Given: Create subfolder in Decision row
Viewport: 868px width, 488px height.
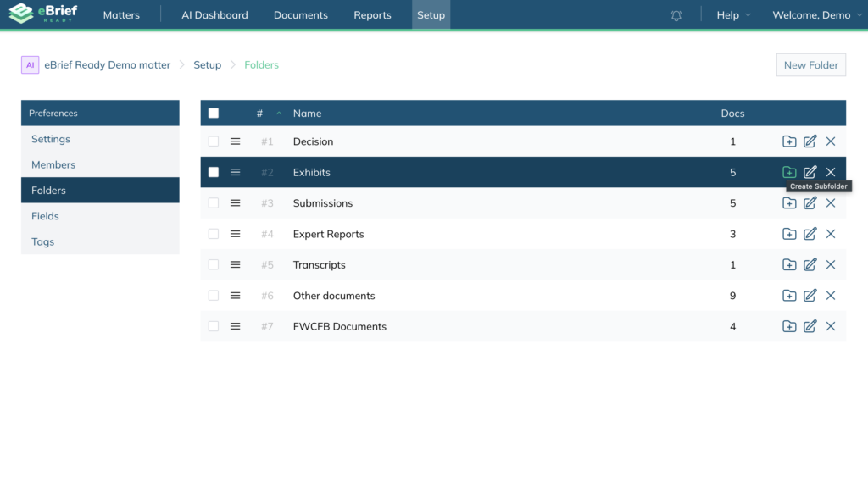Looking at the screenshot, I should (x=789, y=141).
